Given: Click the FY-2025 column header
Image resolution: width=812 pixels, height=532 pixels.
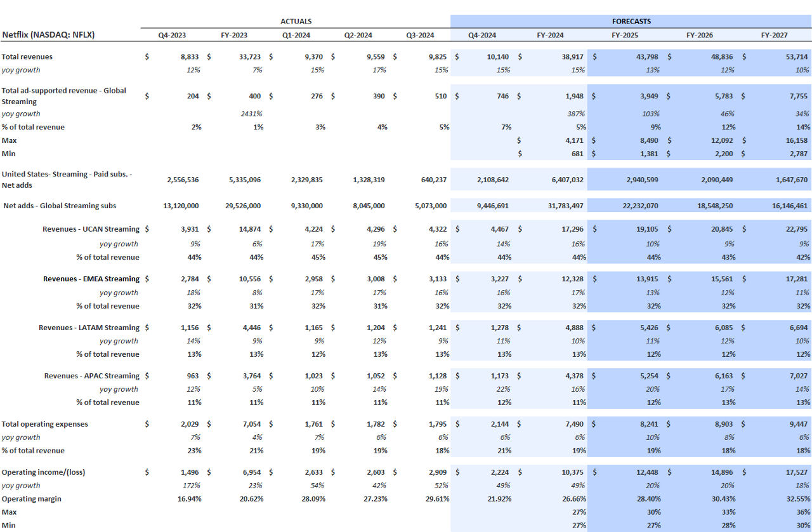Looking at the screenshot, I should pyautogui.click(x=625, y=36).
